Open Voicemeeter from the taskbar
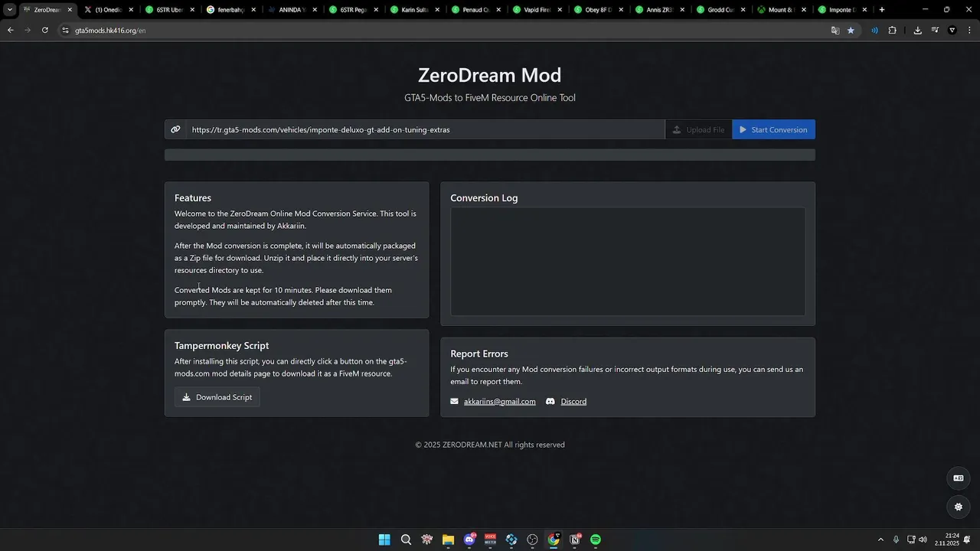 pyautogui.click(x=490, y=540)
